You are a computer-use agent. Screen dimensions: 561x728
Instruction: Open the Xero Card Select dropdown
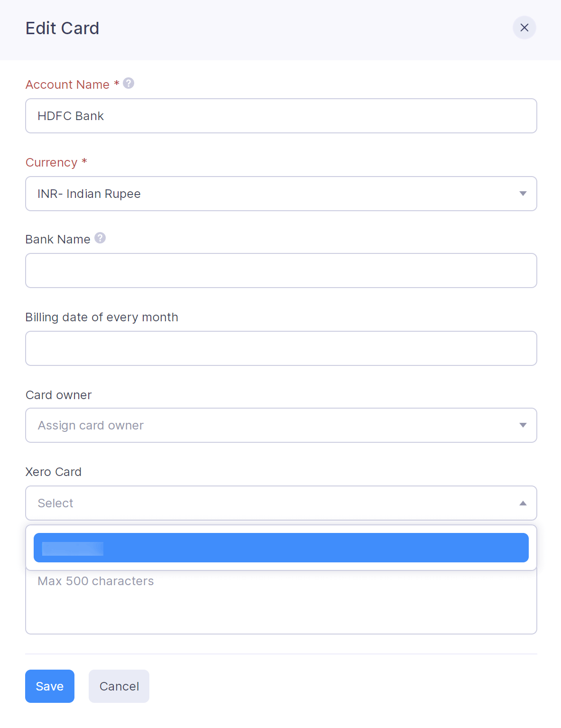281,503
